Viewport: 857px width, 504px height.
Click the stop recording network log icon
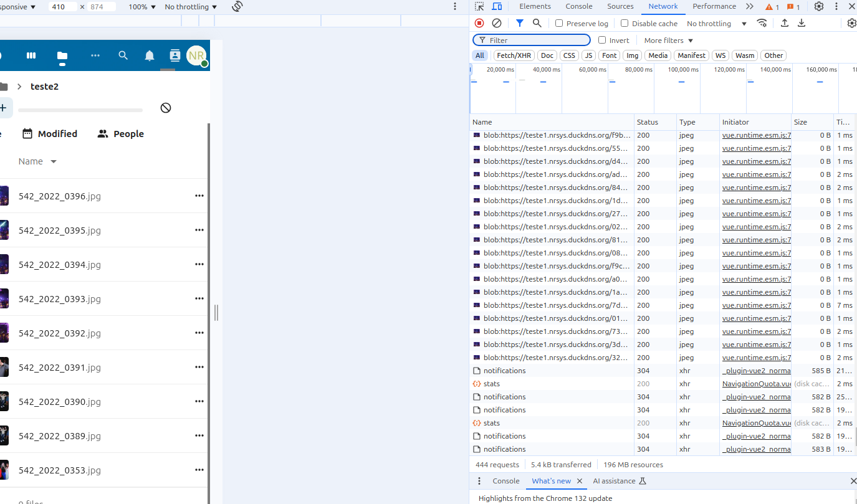(x=479, y=23)
